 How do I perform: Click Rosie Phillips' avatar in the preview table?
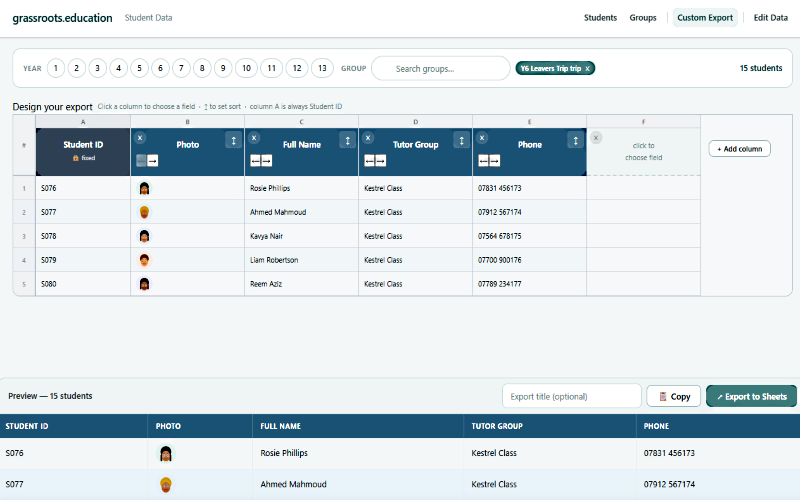pos(165,453)
